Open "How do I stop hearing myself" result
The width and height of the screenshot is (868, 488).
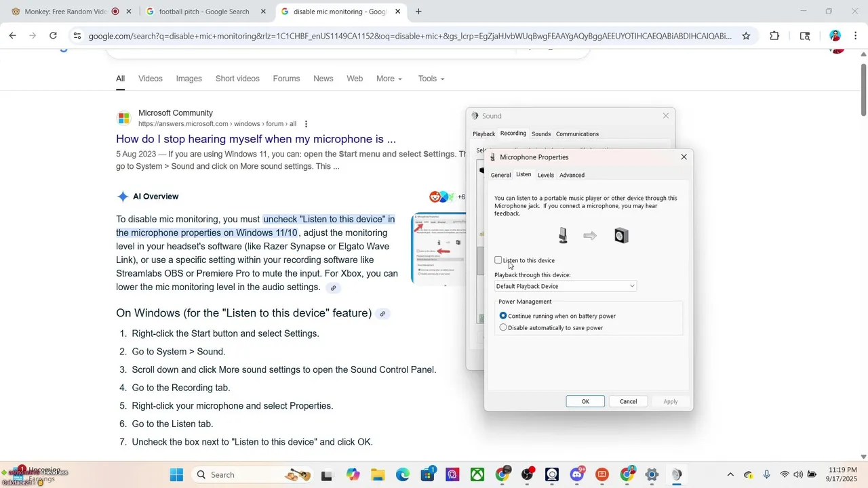pyautogui.click(x=256, y=139)
